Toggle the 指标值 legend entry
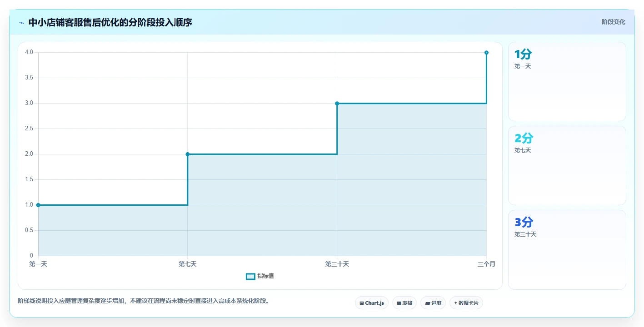The height and width of the screenshot is (327, 644). (x=260, y=276)
